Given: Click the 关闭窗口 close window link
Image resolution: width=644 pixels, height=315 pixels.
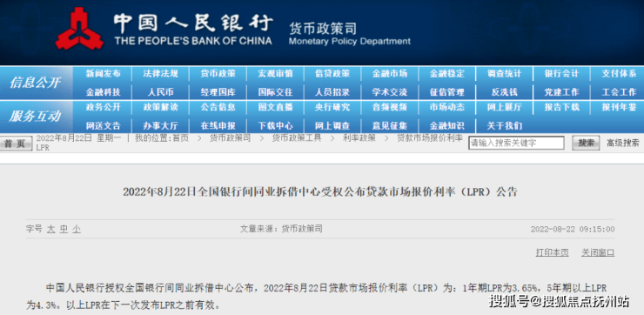Looking at the screenshot, I should coord(598,252).
